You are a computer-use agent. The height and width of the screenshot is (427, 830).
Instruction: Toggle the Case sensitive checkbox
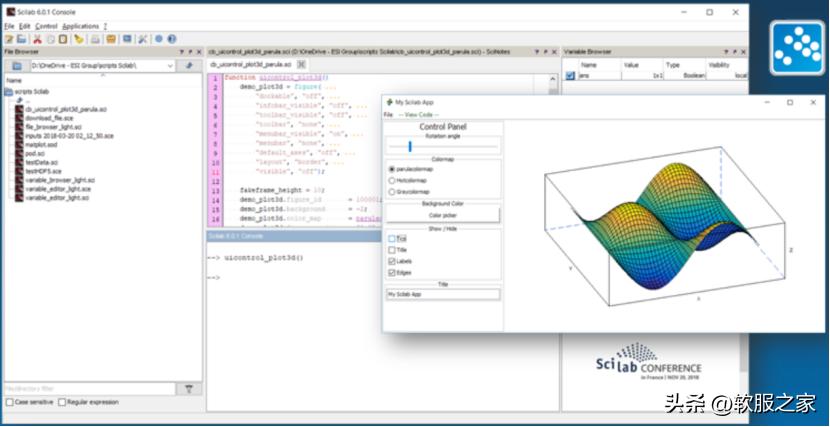pos(9,402)
